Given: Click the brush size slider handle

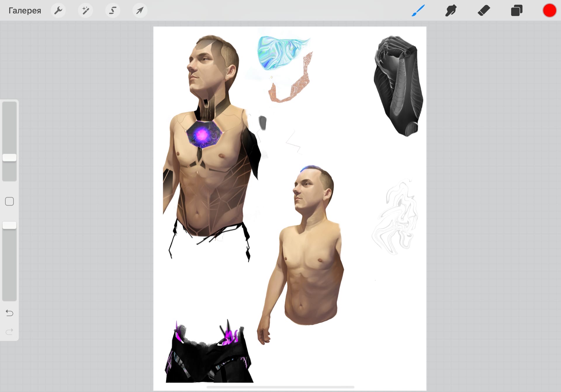Looking at the screenshot, I should 9,158.
